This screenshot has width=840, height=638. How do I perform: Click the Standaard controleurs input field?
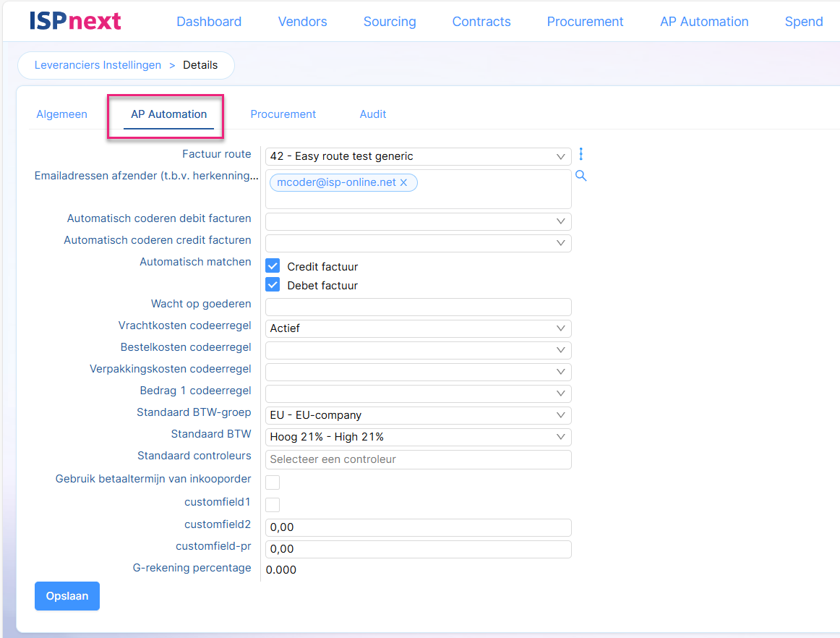[418, 459]
